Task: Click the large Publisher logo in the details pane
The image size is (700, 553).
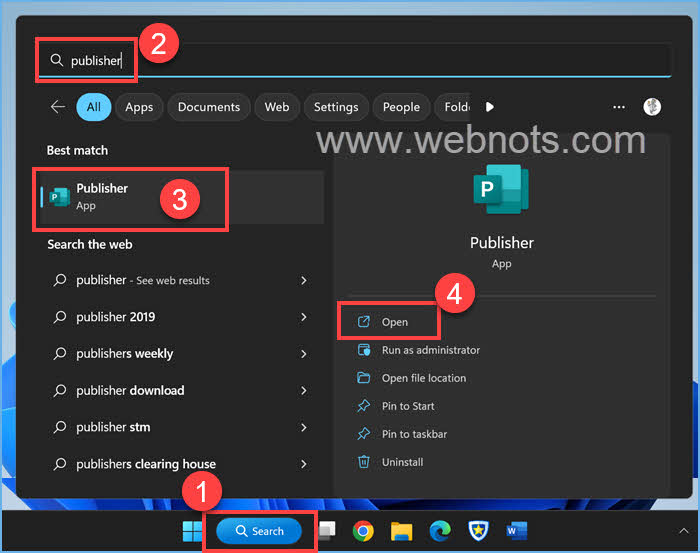Action: tap(501, 189)
